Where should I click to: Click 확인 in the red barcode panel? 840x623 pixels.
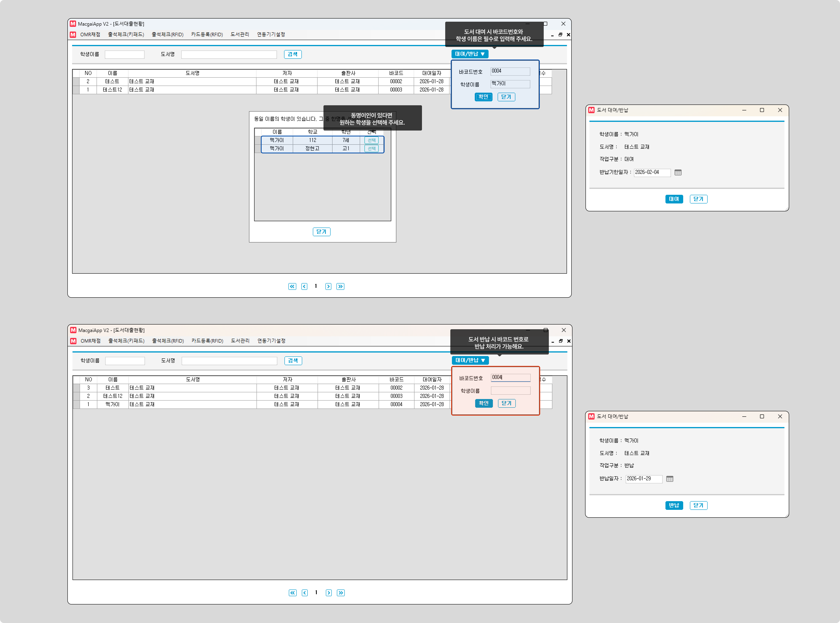pos(483,403)
